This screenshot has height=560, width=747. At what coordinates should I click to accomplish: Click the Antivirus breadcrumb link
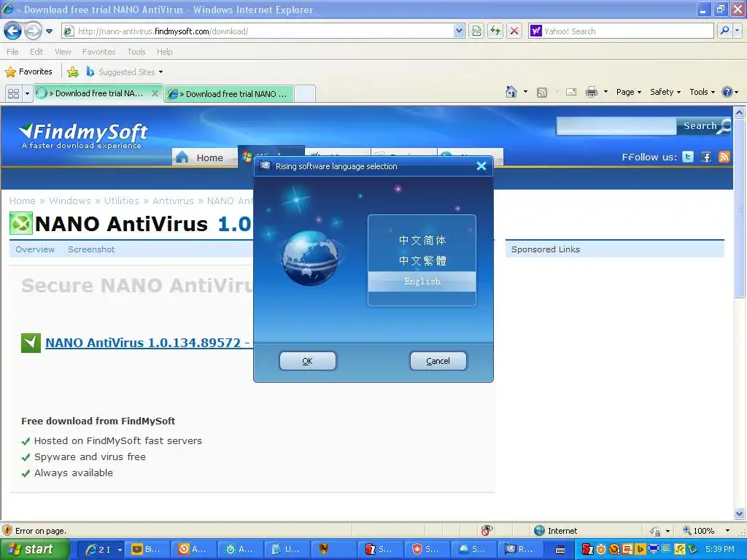click(x=173, y=201)
